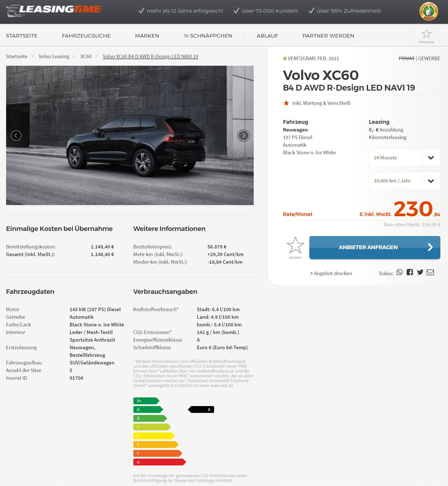Click 'über 75.000 Kunden!' header text
448x486 pixels.
point(270,11)
